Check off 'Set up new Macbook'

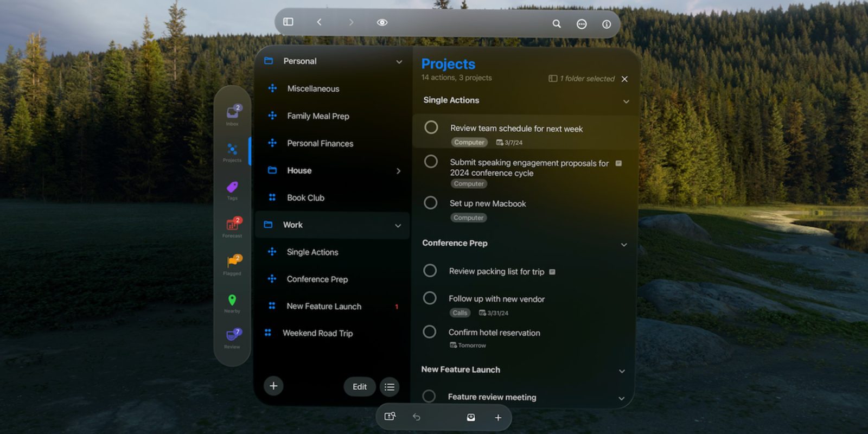coord(431,203)
